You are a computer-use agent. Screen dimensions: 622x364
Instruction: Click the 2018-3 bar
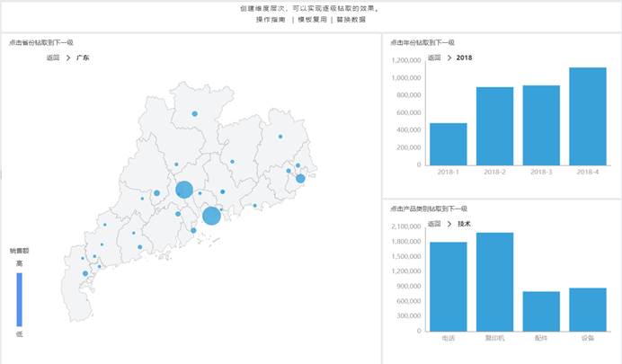pos(541,125)
